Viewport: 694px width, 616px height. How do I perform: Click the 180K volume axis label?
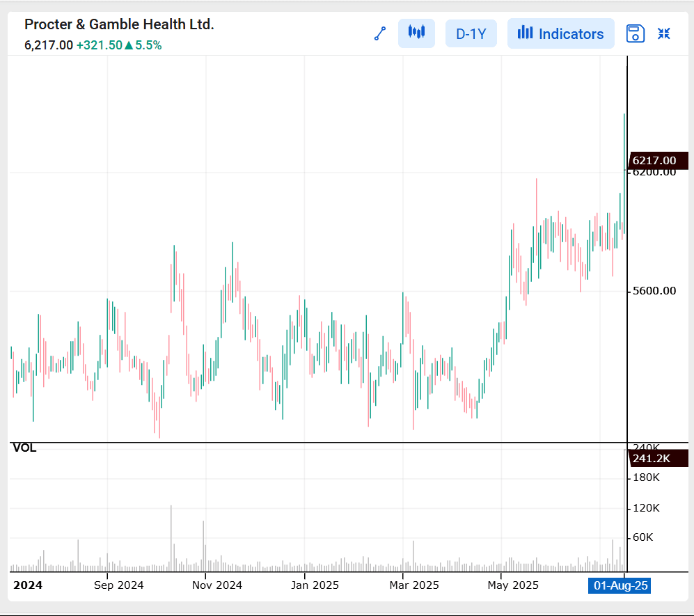click(646, 477)
